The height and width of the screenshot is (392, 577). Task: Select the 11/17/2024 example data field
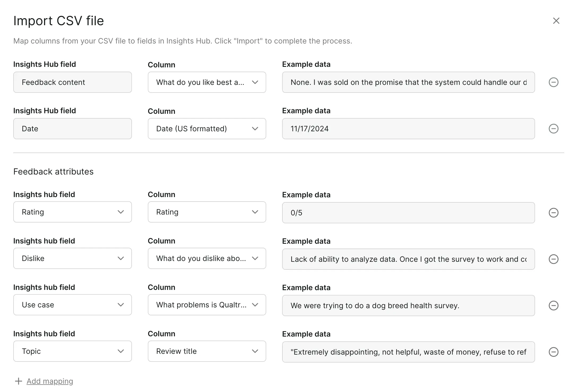408,129
